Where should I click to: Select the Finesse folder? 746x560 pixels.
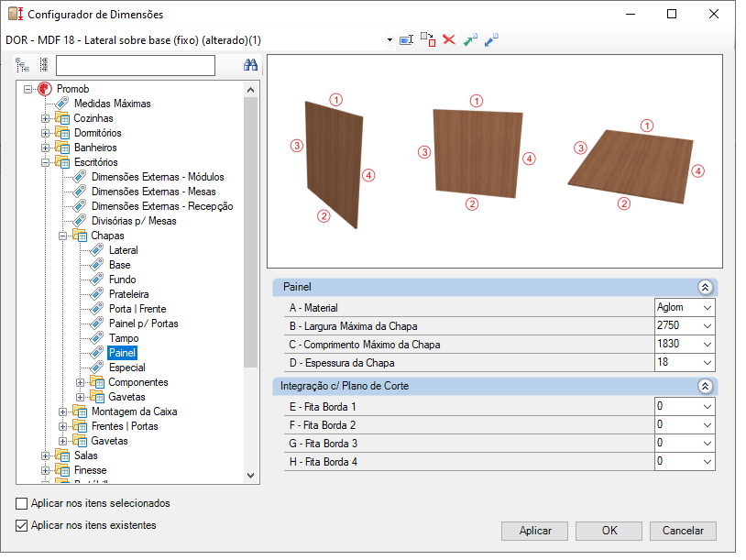[90, 470]
